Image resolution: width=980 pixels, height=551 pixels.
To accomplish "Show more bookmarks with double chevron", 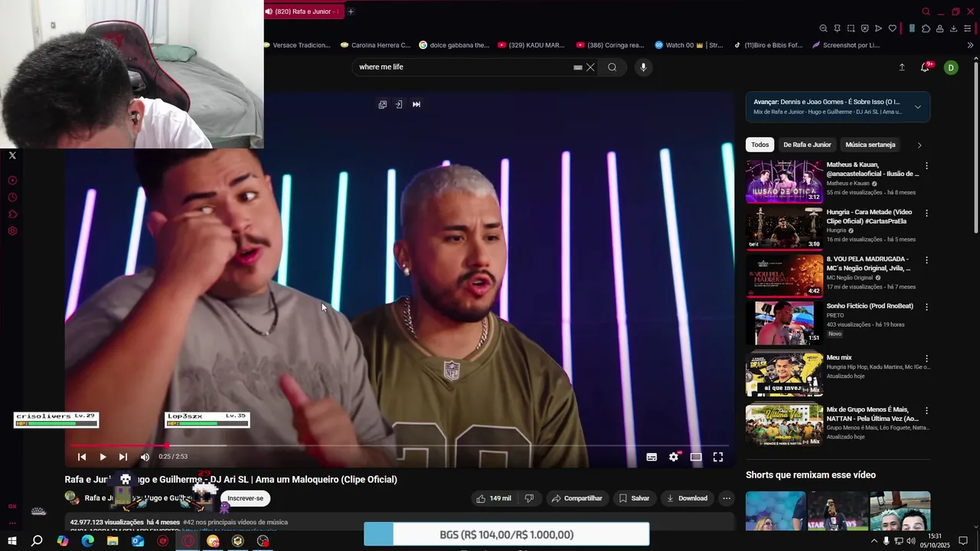I will [x=970, y=45].
